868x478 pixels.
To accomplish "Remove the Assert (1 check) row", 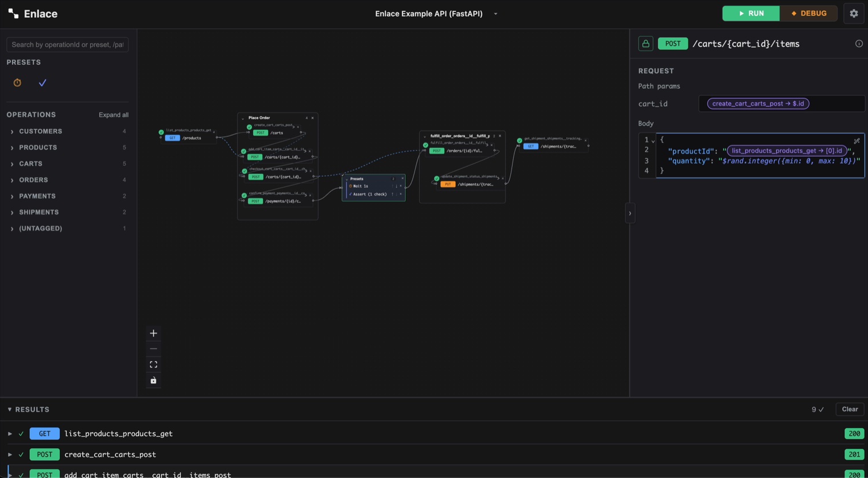I will [x=401, y=194].
